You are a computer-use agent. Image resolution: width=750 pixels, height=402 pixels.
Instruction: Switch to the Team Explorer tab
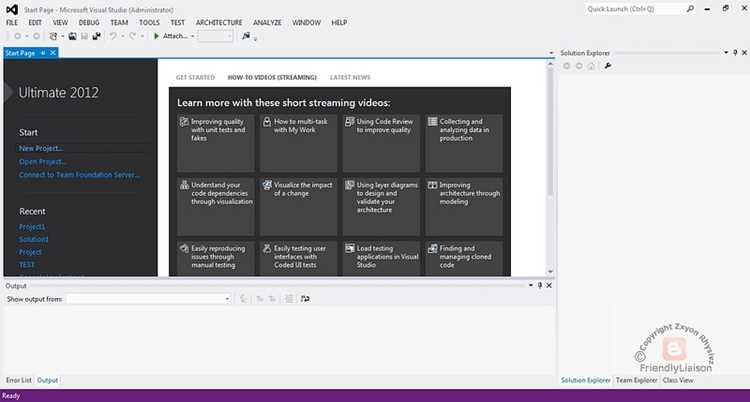[x=636, y=380]
